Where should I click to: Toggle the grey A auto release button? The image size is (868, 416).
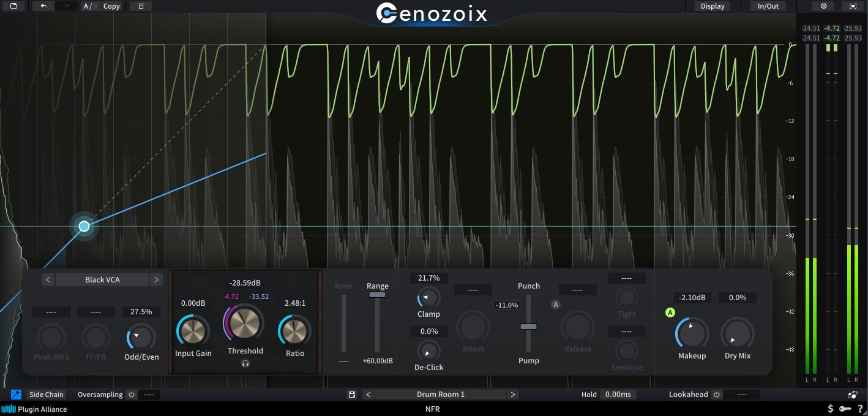[556, 304]
